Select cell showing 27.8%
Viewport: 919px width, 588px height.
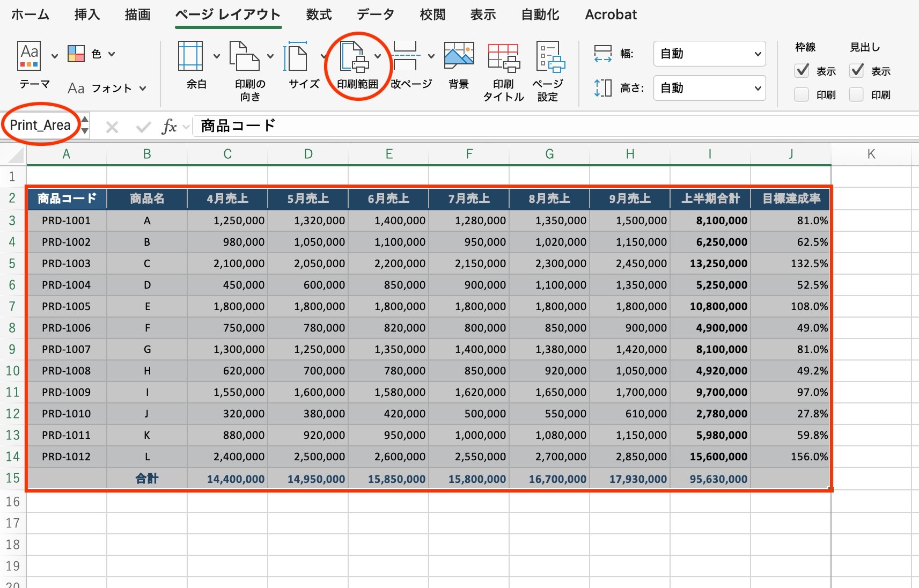pyautogui.click(x=791, y=414)
